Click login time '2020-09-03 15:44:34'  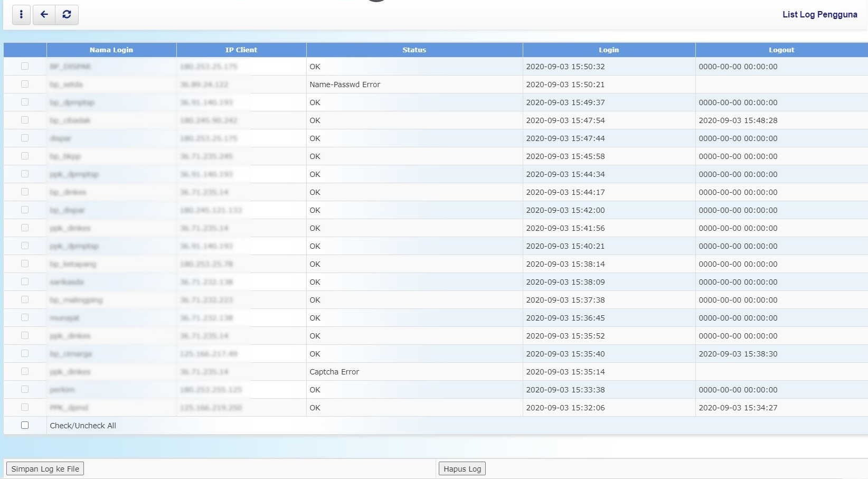565,174
